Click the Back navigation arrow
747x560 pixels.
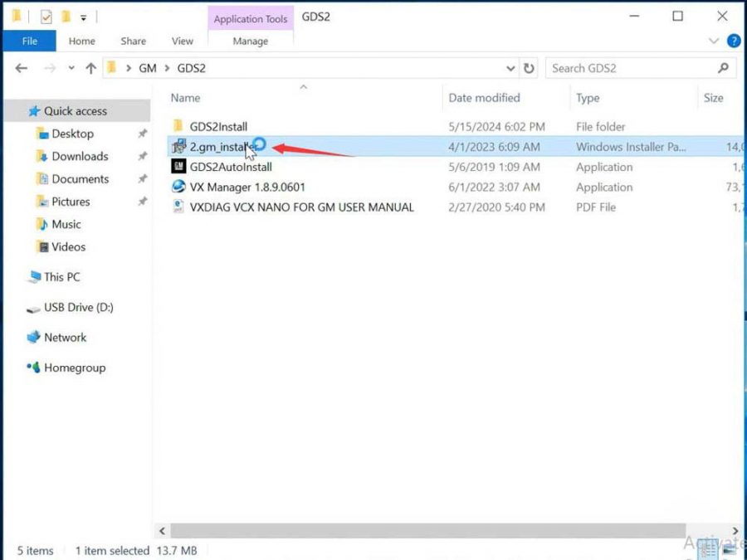tap(21, 68)
